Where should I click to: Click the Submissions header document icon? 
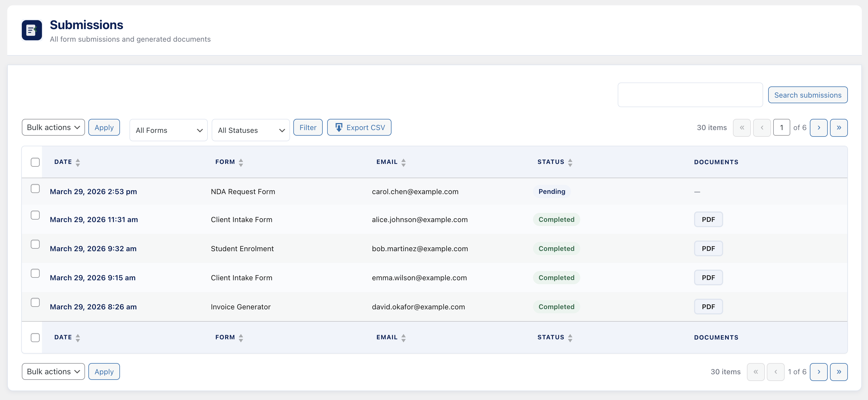click(x=31, y=30)
